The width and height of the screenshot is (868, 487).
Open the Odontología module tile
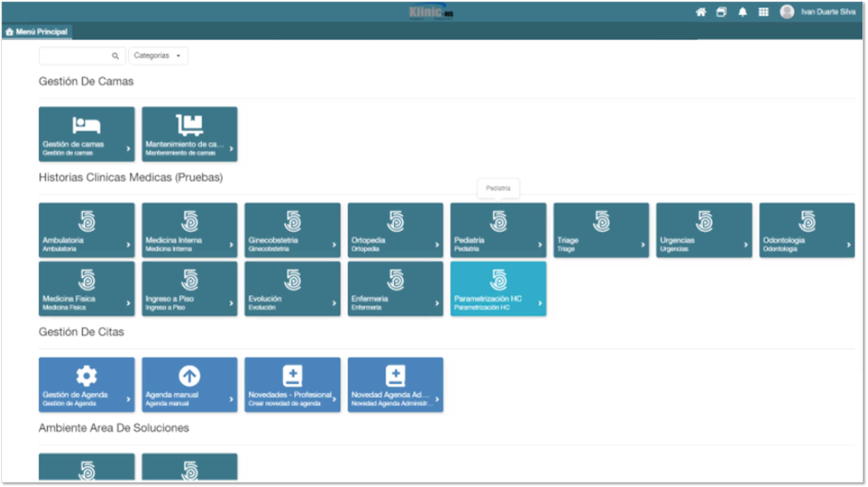[807, 230]
